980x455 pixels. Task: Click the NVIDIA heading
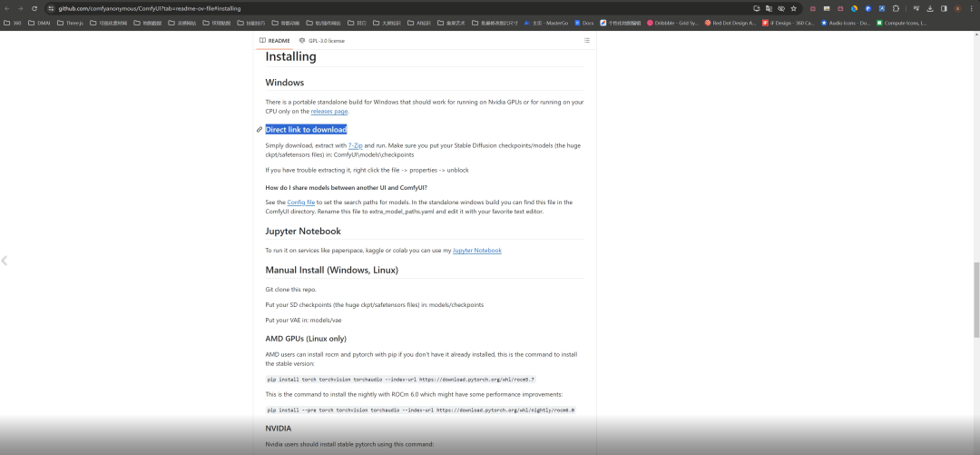tap(279, 428)
